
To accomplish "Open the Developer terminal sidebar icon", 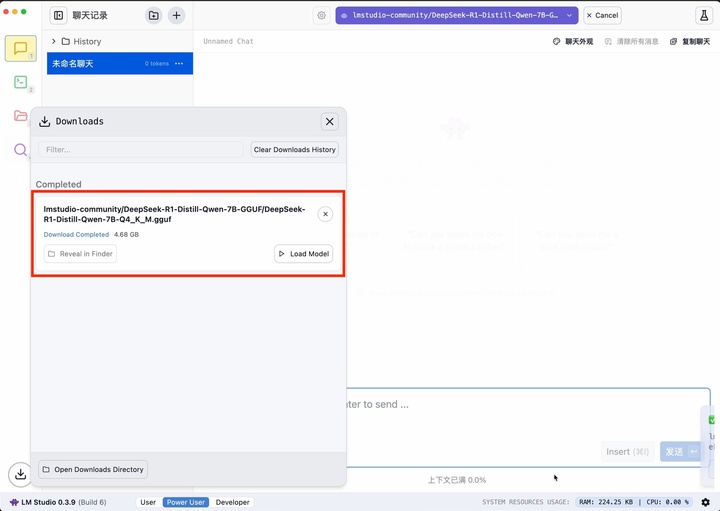I will pos(21,82).
